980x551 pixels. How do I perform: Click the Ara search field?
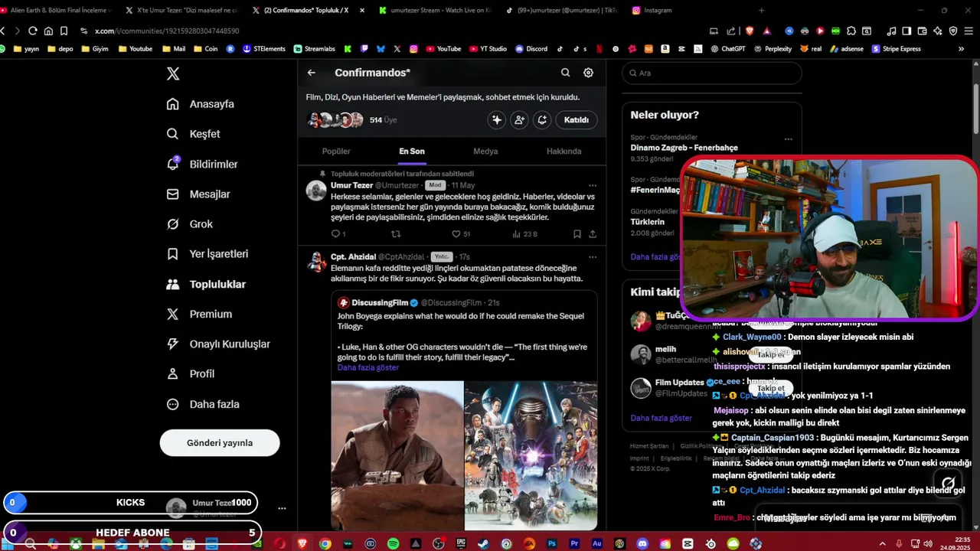pyautogui.click(x=712, y=73)
